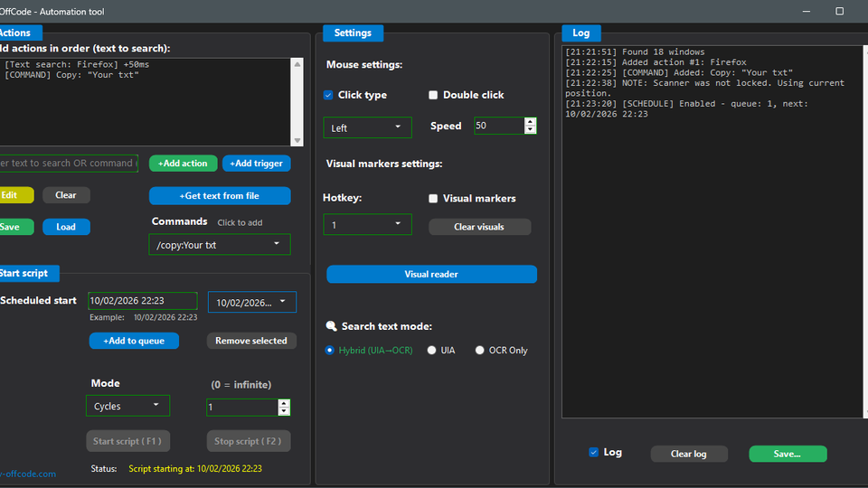Image resolution: width=868 pixels, height=488 pixels.
Task: Uncheck the Log checkbox
Action: pos(593,452)
